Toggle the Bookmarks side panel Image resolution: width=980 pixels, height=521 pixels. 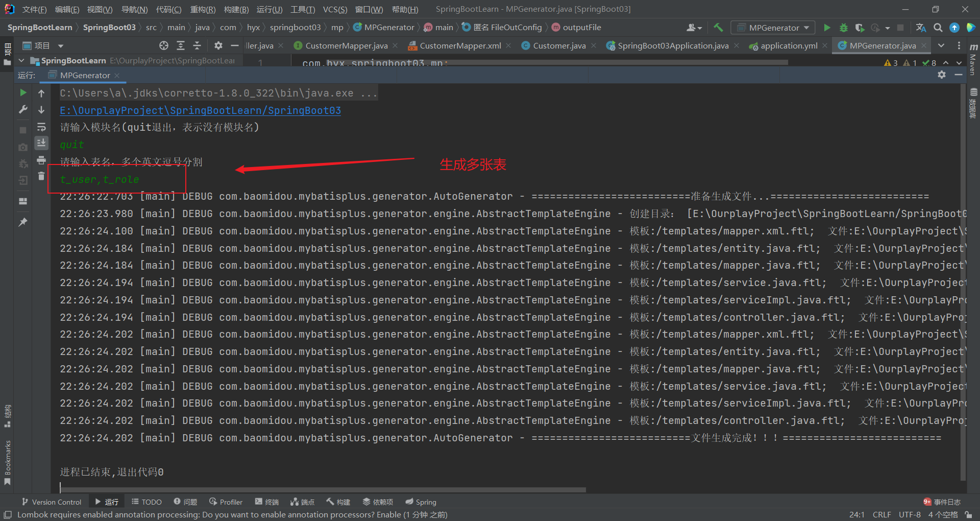(7, 463)
